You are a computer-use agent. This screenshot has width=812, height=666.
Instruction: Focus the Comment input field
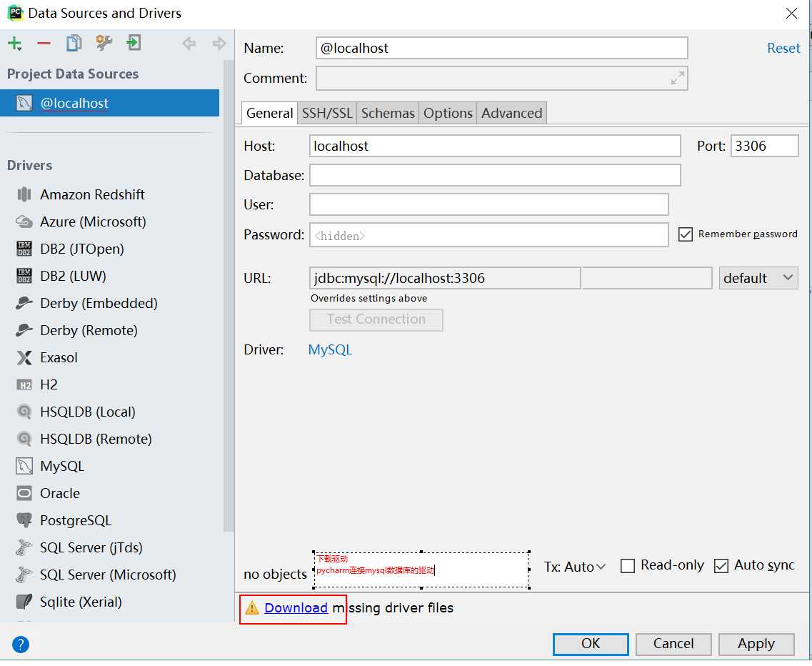coord(501,79)
